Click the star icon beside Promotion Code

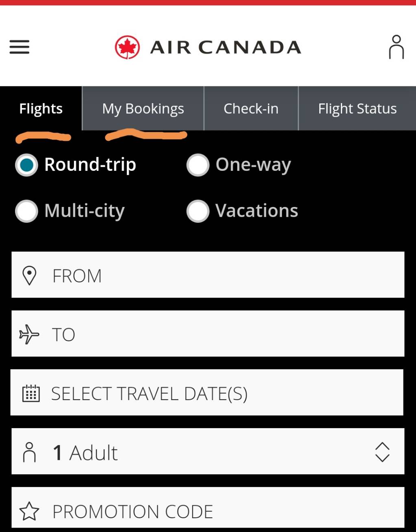pyautogui.click(x=30, y=511)
